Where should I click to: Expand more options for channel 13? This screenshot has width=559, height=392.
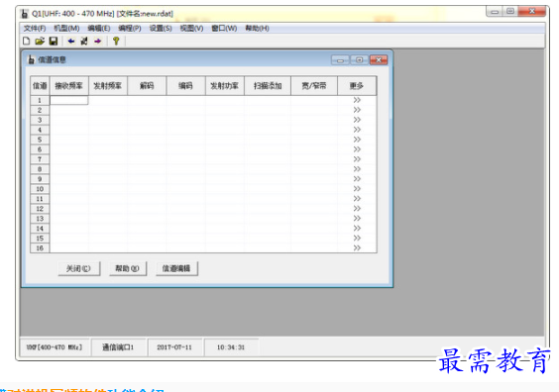point(357,218)
